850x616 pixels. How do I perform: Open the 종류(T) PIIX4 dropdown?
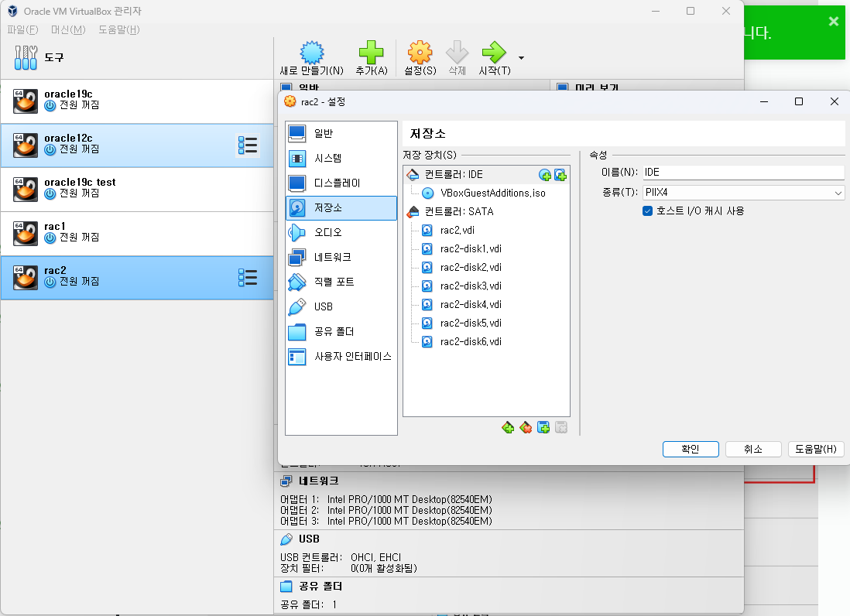(743, 193)
